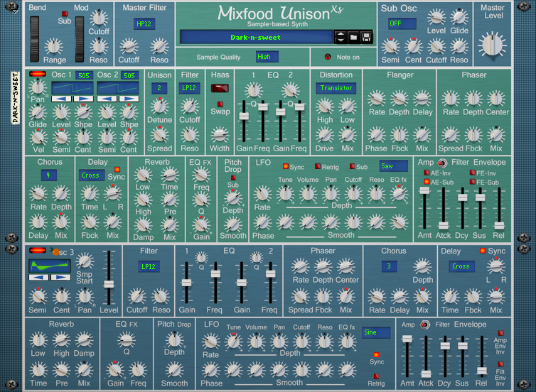Viewport: 536px width, 392px height.
Task: Toggle the Pitch Drop Sub switch
Action: pos(233,178)
